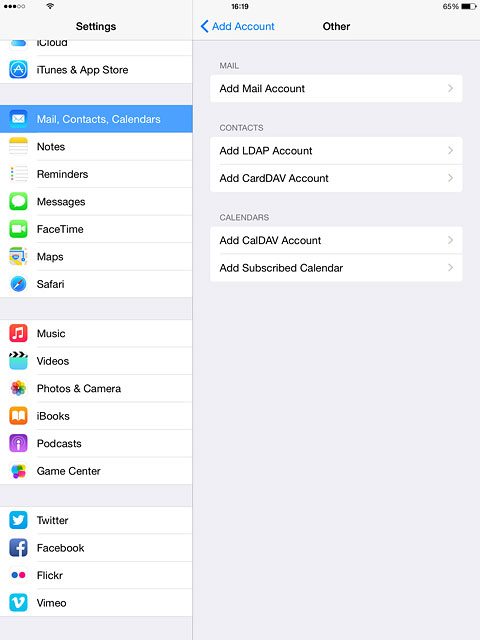Expand Add Subscribed Calendar chevron
Screen dimensions: 480x640
click(451, 267)
